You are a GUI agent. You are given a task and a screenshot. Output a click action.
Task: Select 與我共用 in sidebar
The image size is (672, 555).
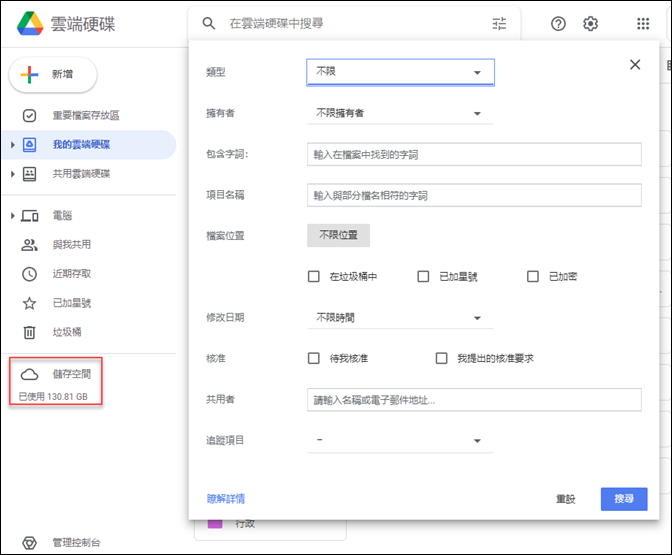[72, 245]
